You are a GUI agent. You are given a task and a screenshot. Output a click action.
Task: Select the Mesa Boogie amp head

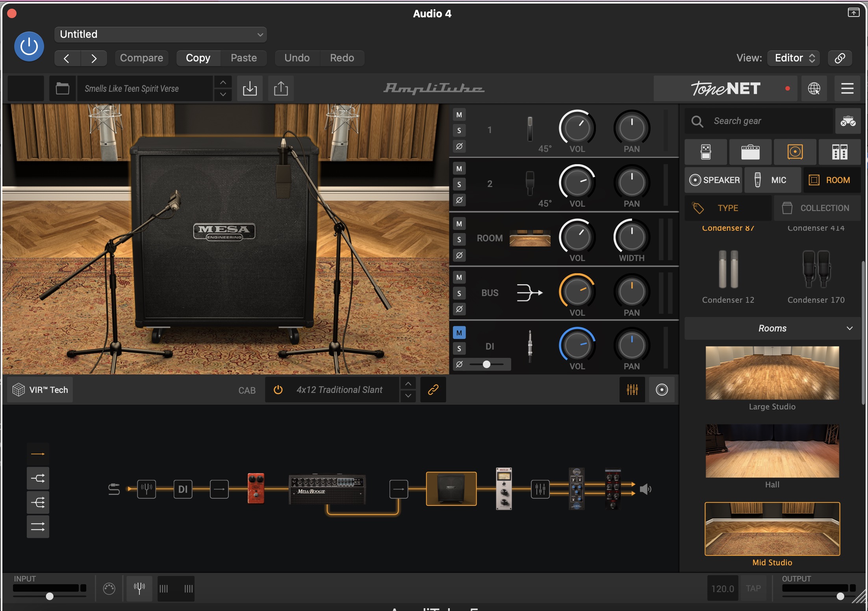click(327, 489)
